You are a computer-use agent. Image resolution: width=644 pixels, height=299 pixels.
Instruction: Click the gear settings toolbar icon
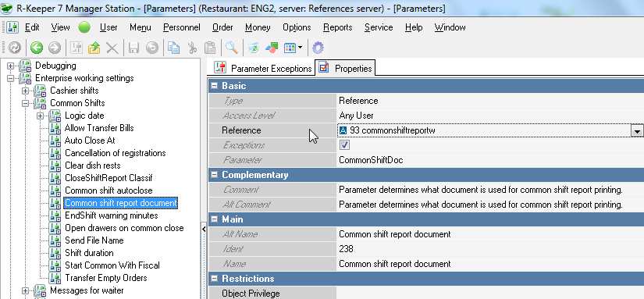[318, 48]
